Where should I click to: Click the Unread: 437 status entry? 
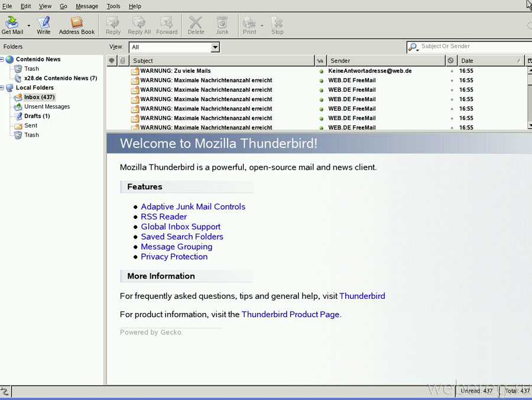pyautogui.click(x=476, y=391)
